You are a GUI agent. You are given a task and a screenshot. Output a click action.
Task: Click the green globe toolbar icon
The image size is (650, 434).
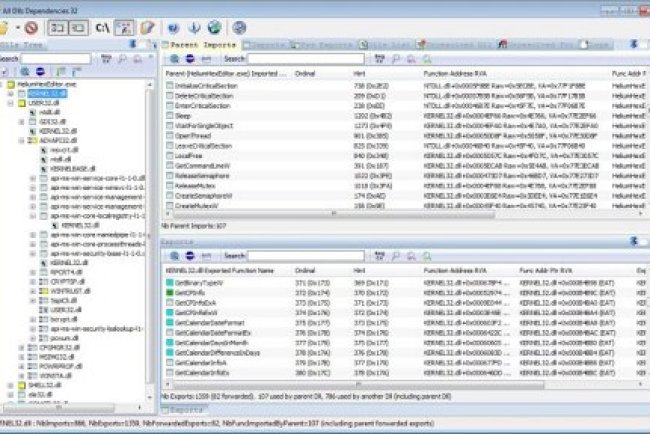pos(214,28)
